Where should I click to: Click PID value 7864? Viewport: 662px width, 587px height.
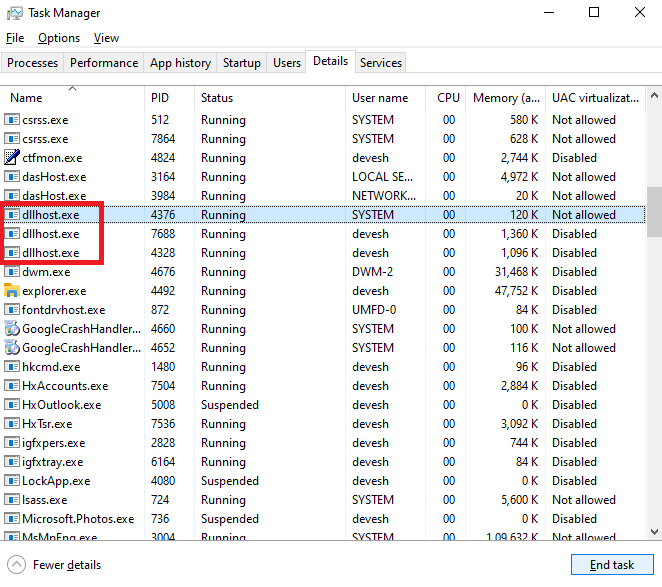163,139
